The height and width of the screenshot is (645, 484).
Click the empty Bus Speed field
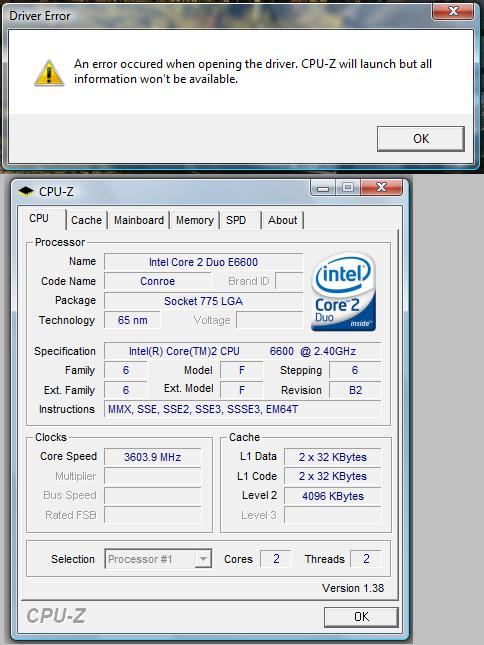point(153,496)
